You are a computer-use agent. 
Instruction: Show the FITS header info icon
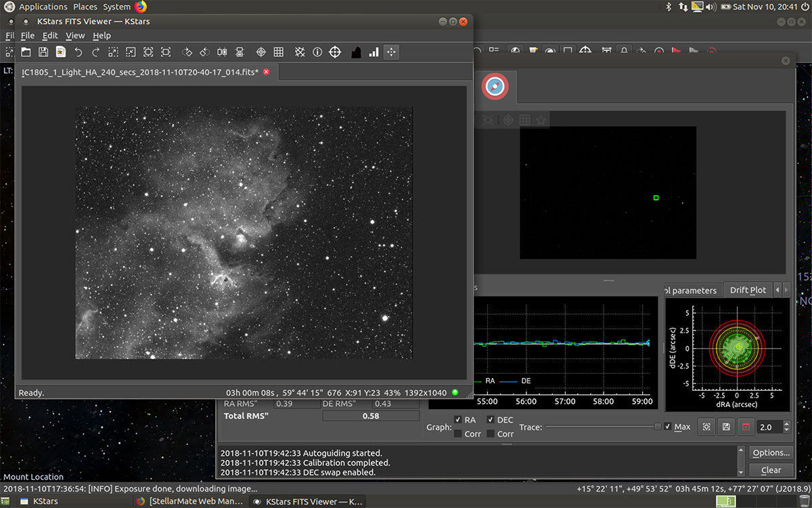tap(317, 52)
